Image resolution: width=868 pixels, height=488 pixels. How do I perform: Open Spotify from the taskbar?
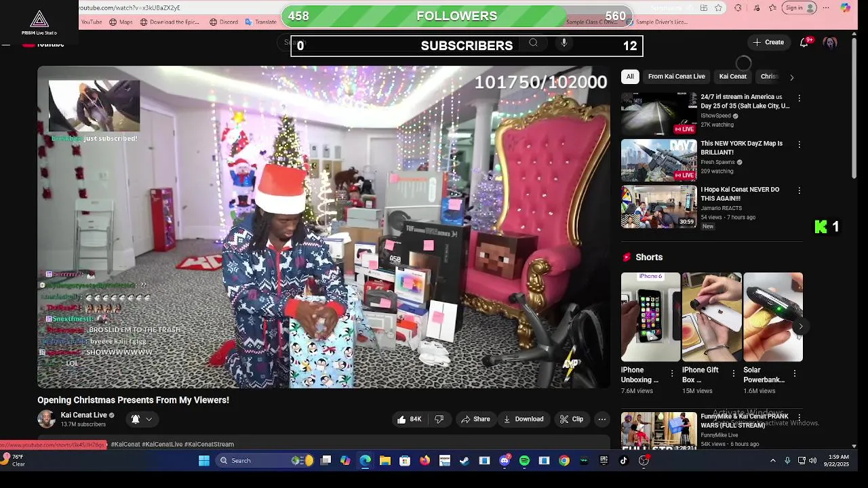pyautogui.click(x=524, y=461)
